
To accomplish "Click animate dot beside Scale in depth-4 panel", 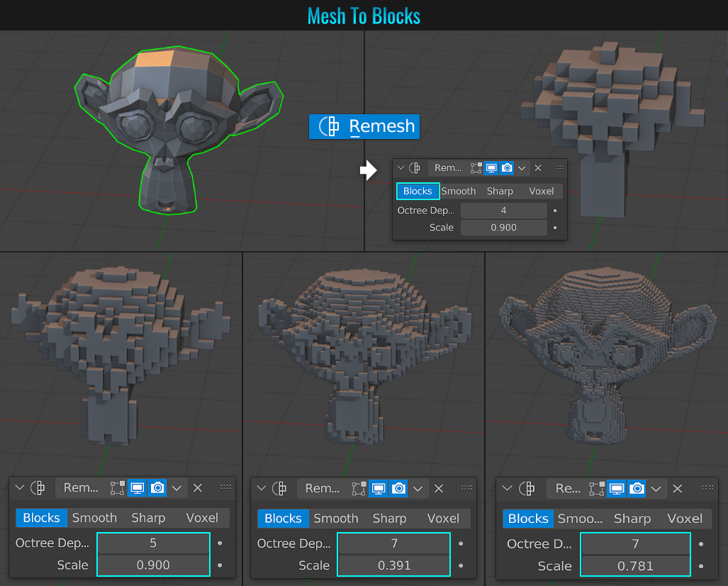I will (x=555, y=228).
